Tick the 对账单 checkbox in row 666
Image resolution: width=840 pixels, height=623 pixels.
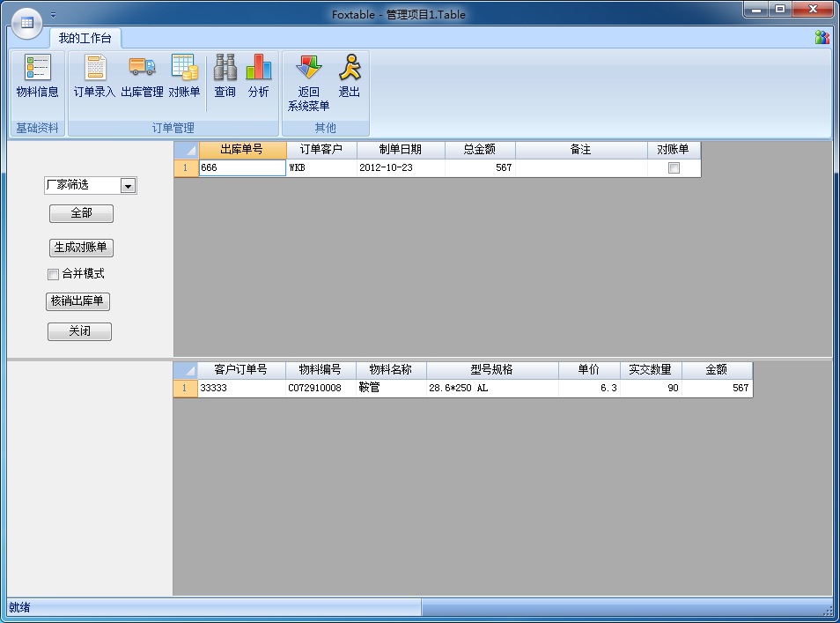click(x=674, y=167)
